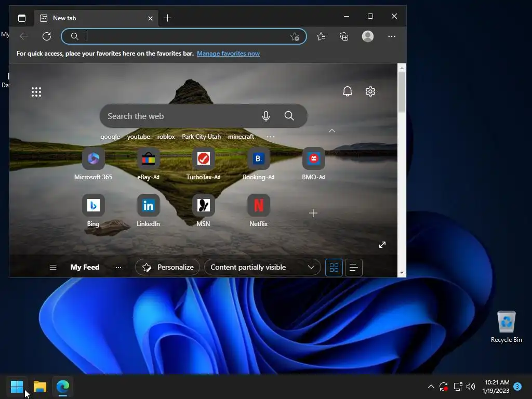Click the refresh page icon
The height and width of the screenshot is (399, 532).
[47, 36]
